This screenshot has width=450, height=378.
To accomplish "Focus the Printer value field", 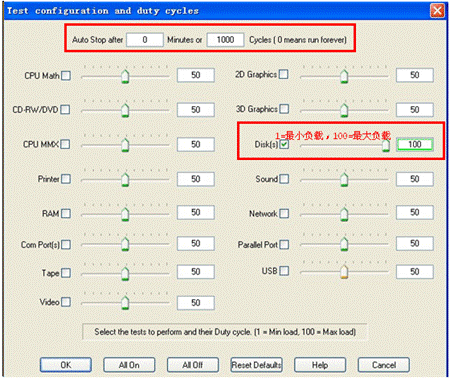I will [196, 179].
